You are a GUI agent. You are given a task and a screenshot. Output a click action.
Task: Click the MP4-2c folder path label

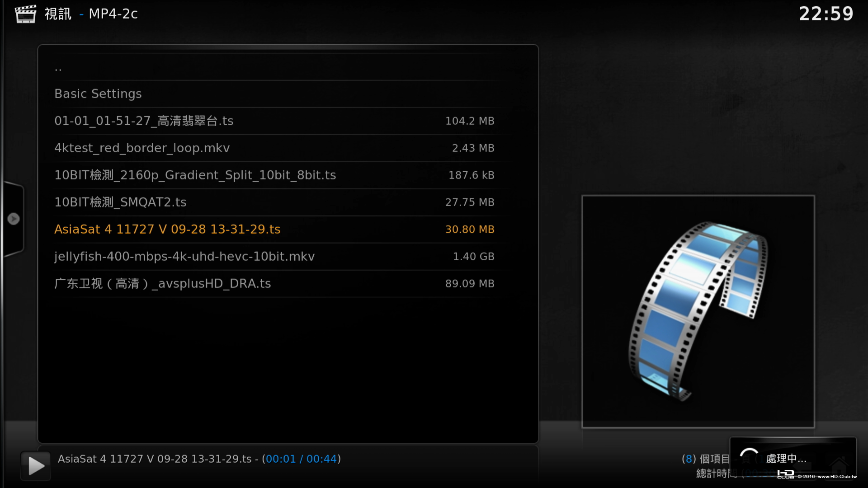tap(113, 14)
